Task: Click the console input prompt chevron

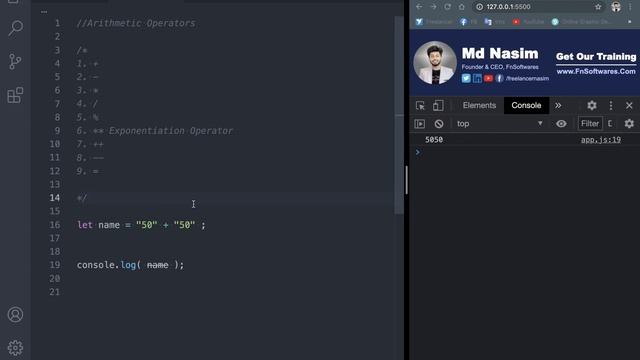Action: click(x=417, y=152)
